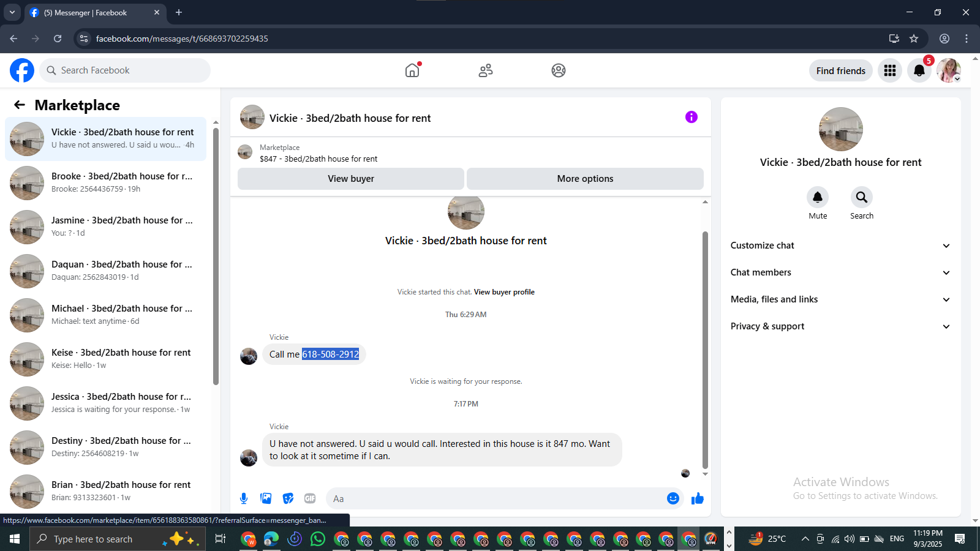Mute this conversation with the bell icon
The width and height of the screenshot is (980, 551).
click(818, 197)
